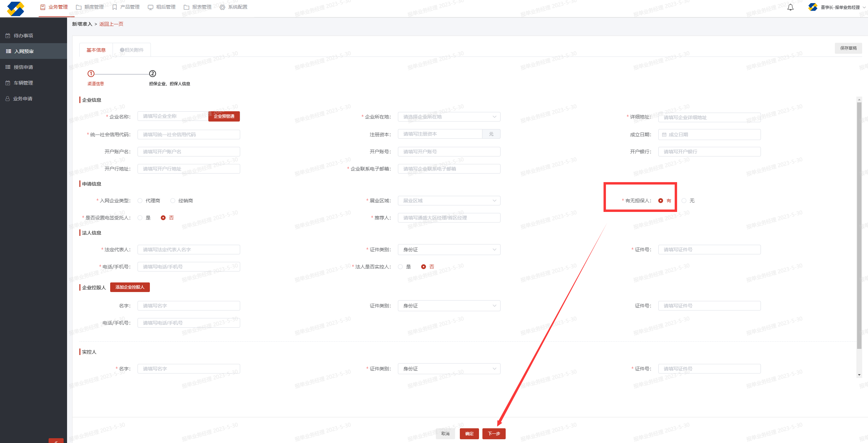Open 车辆管理 in the sidebar
Screen dimensions: 868x443
23,83
